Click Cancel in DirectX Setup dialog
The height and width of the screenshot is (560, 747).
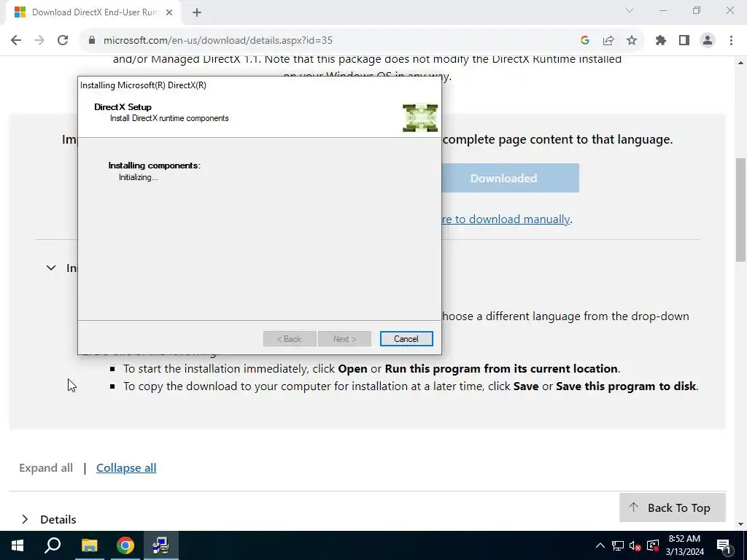(406, 338)
